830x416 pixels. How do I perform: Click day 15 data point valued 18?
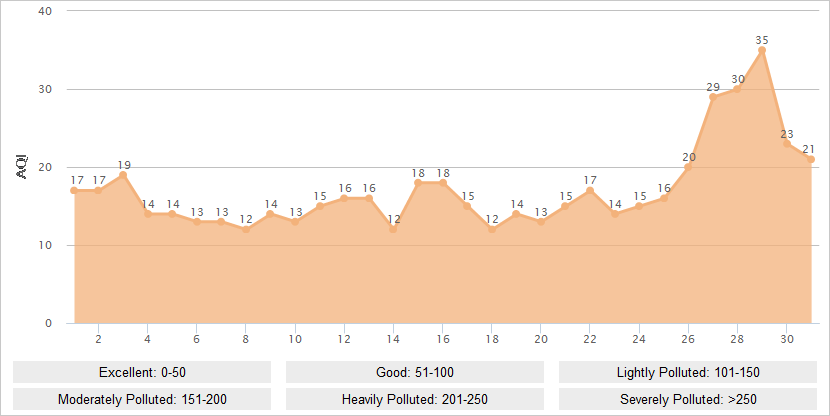point(418,183)
